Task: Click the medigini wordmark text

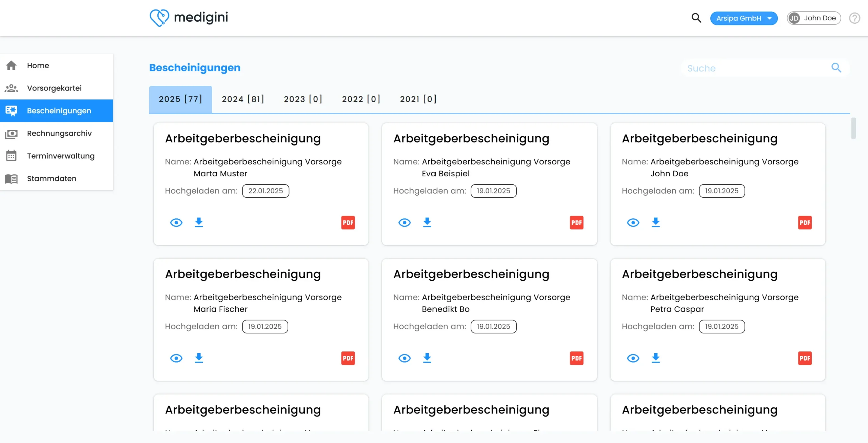Action: click(201, 18)
